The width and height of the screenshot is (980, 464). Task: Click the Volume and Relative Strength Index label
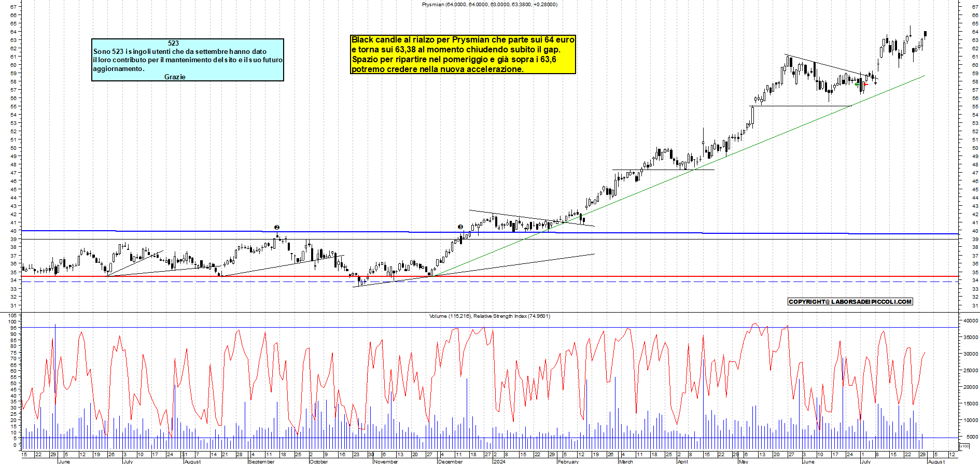(489, 316)
